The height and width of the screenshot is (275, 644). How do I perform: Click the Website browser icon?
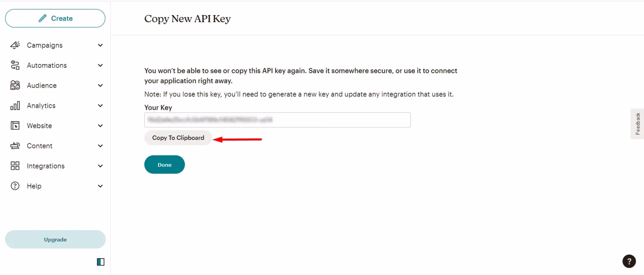click(x=15, y=125)
